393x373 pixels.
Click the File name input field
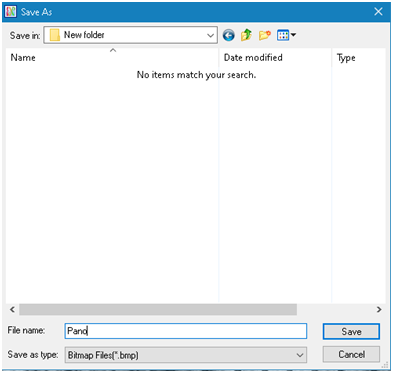click(186, 331)
